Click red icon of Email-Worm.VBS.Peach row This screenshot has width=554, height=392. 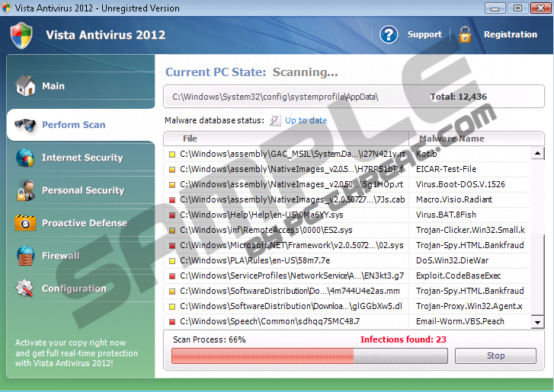[172, 321]
